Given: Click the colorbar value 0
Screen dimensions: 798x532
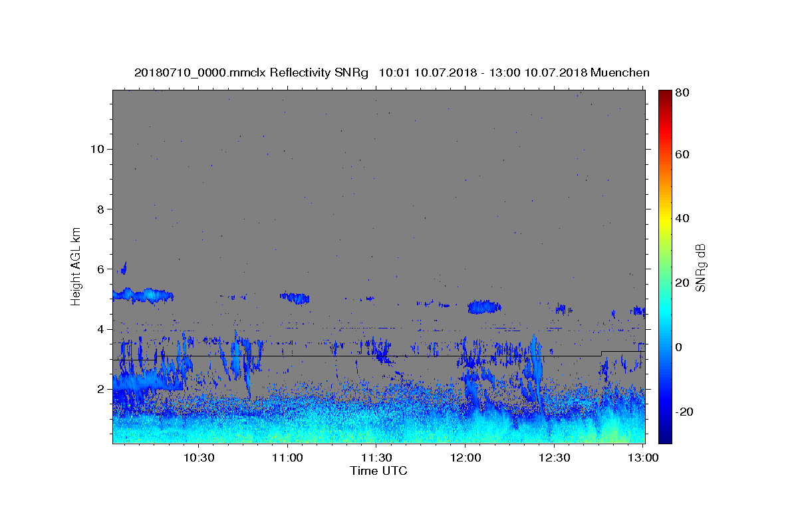Looking at the screenshot, I should (x=680, y=347).
